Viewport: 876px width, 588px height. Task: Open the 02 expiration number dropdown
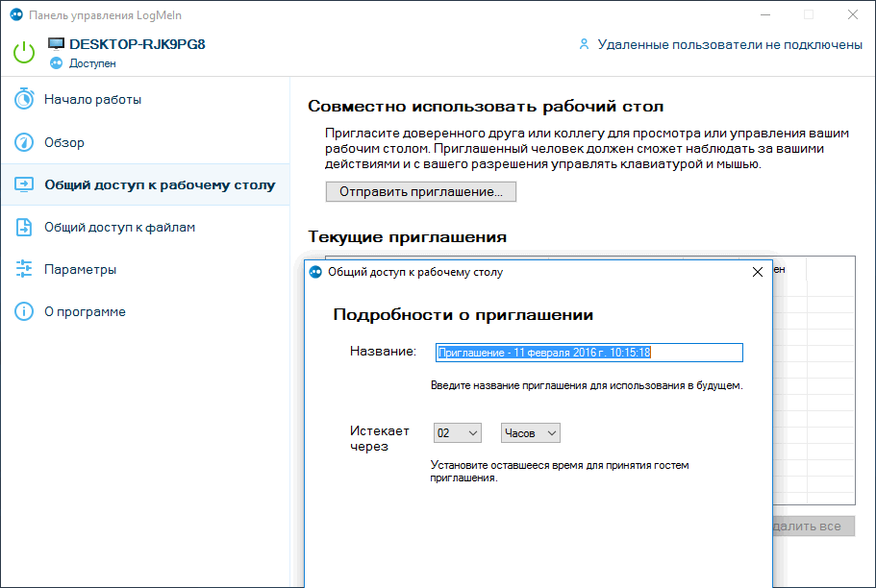pyautogui.click(x=457, y=432)
